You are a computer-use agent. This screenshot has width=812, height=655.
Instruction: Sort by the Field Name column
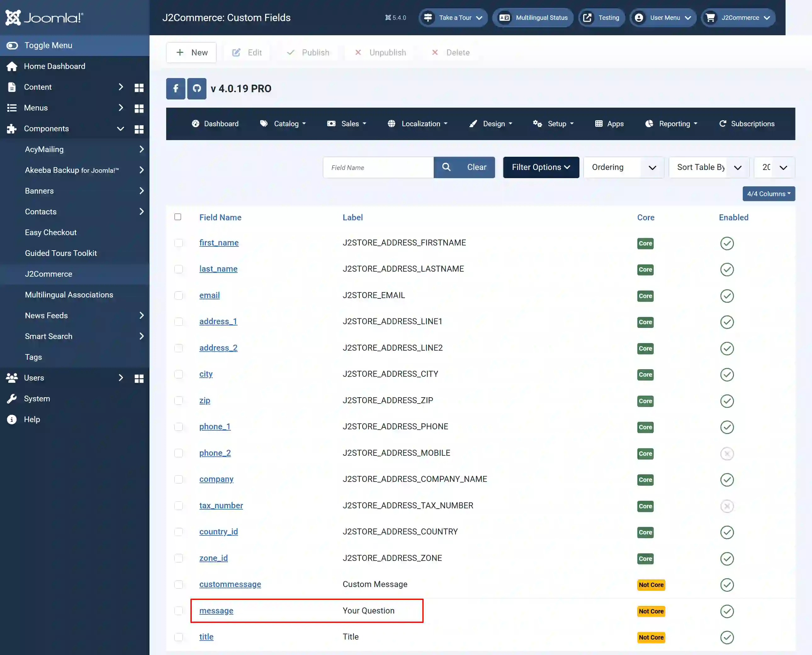[x=220, y=217]
